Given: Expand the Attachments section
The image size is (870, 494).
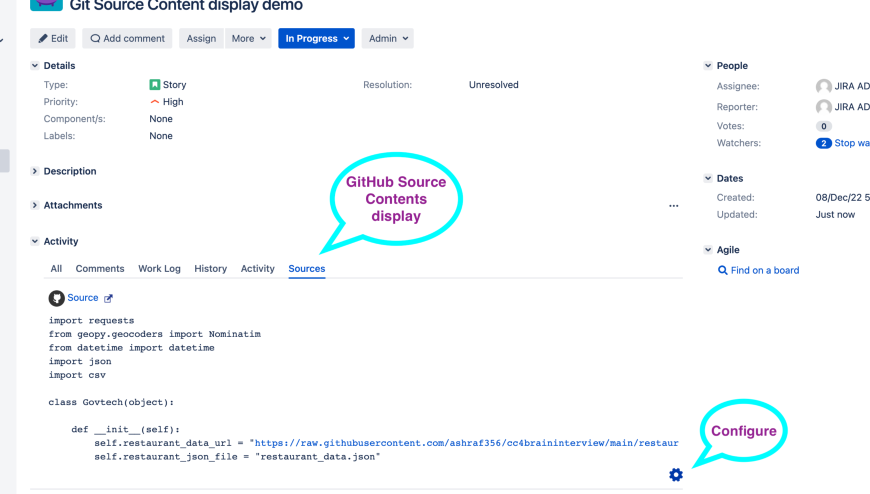Looking at the screenshot, I should pyautogui.click(x=35, y=205).
